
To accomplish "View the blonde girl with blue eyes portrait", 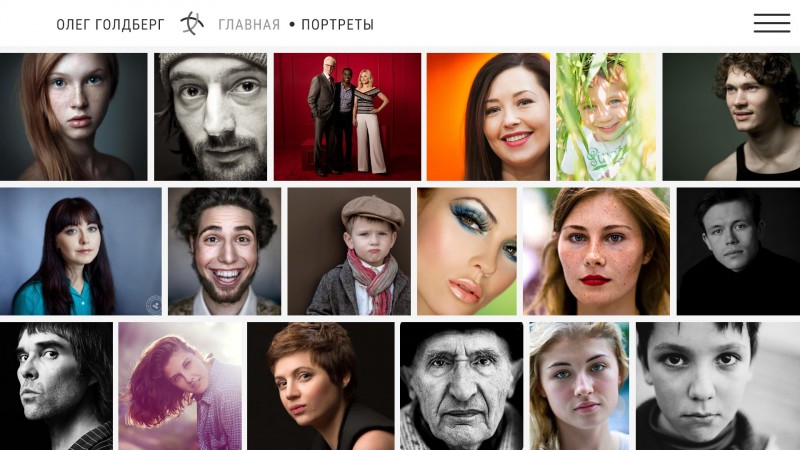I will [580, 386].
